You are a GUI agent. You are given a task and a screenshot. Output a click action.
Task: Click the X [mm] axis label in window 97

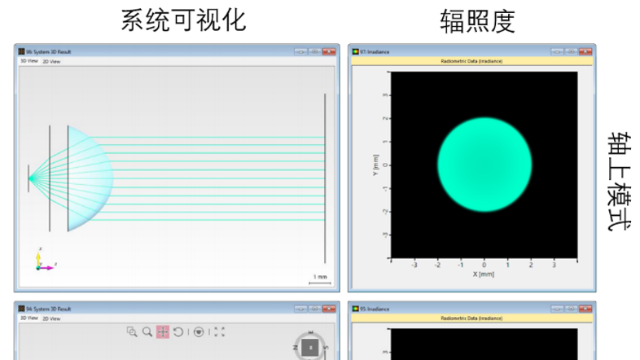click(x=483, y=274)
